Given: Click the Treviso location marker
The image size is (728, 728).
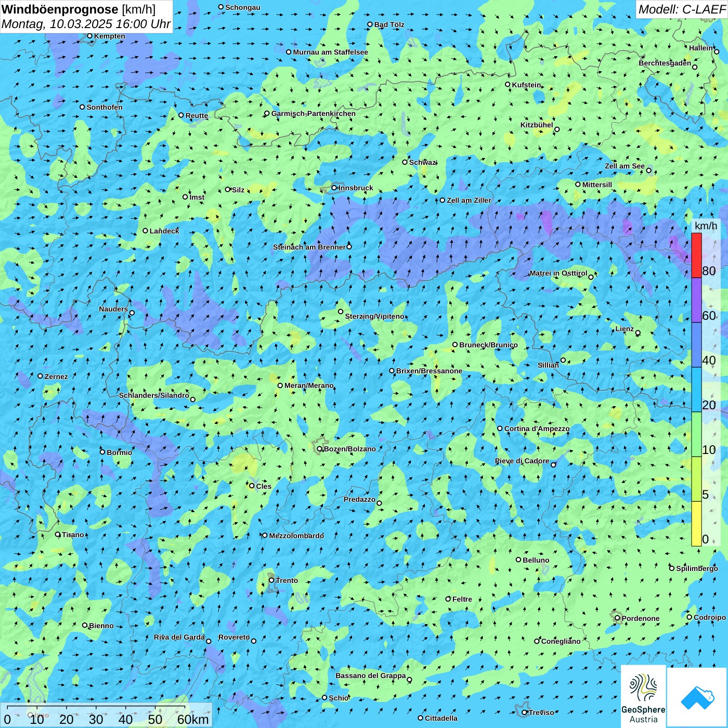Looking at the screenshot, I should [525, 712].
